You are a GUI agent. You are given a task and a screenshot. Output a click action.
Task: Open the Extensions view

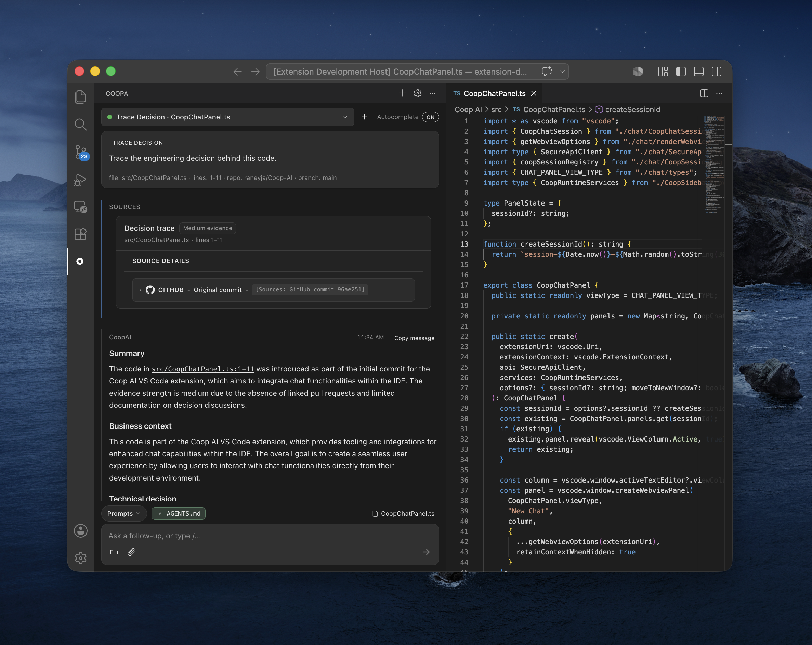80,234
